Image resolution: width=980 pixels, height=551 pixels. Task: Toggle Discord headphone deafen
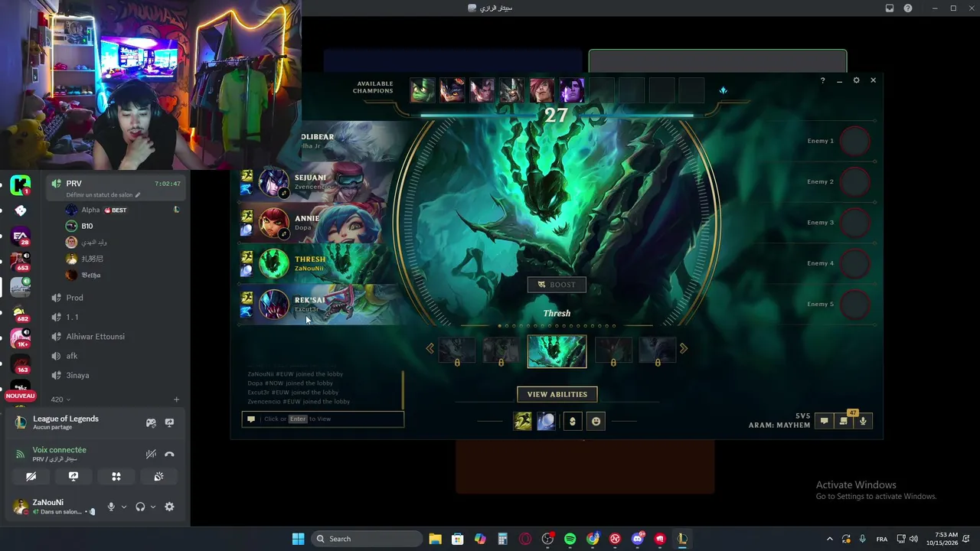point(140,507)
